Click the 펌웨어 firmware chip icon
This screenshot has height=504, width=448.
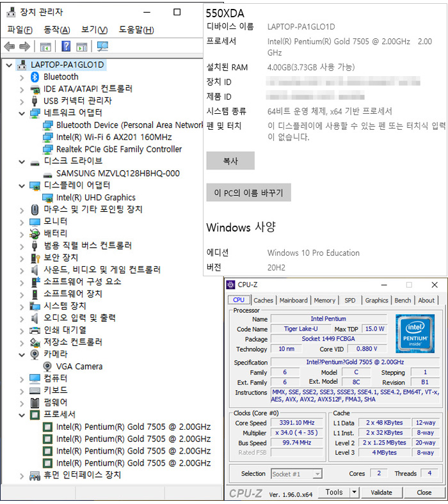pos(35,402)
